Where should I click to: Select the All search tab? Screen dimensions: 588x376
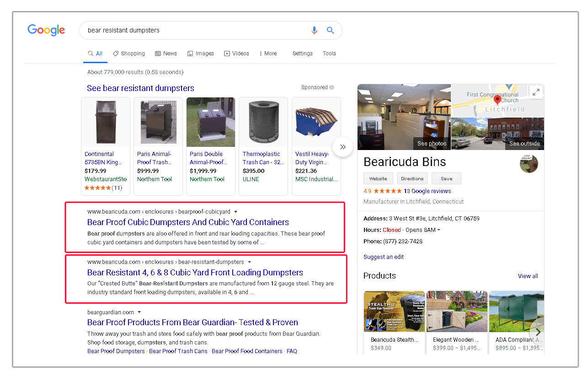95,54
